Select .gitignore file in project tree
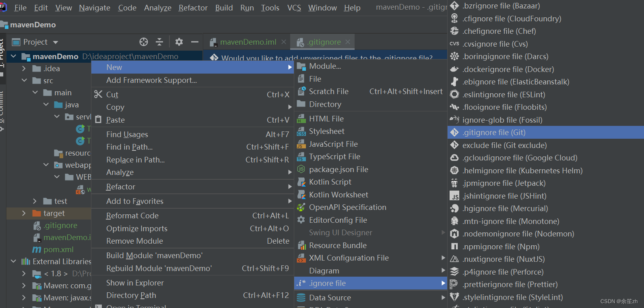 tap(60, 225)
